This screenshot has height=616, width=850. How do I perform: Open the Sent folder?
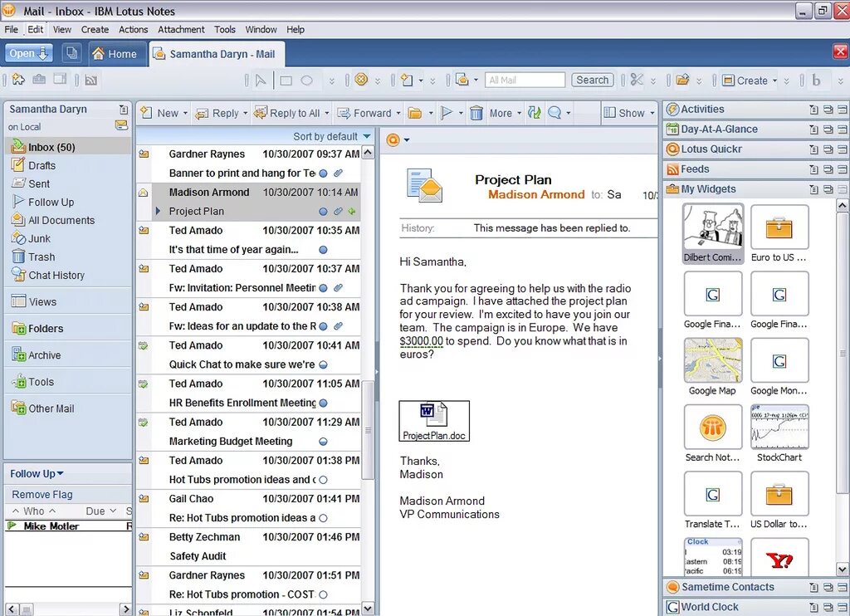38,183
